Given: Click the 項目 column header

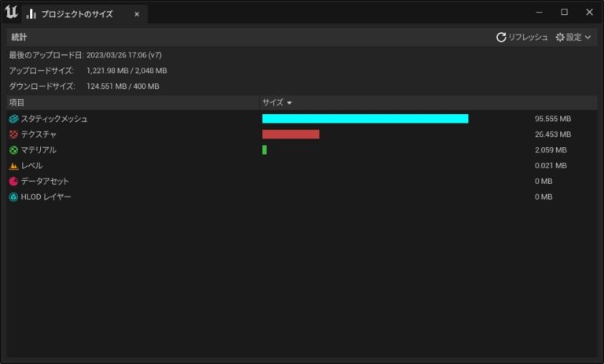Looking at the screenshot, I should pyautogui.click(x=17, y=103).
